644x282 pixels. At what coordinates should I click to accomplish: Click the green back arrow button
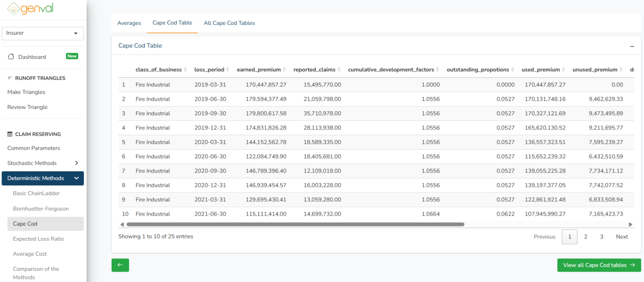point(120,265)
